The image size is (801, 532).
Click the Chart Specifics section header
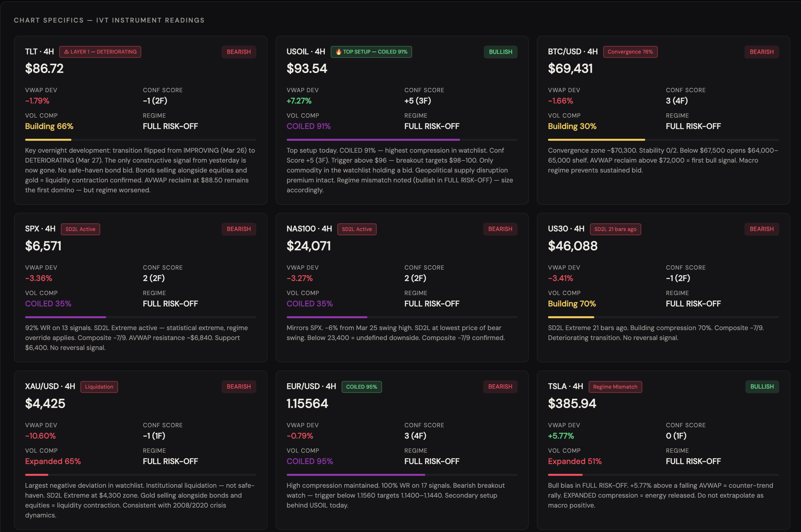pos(109,20)
